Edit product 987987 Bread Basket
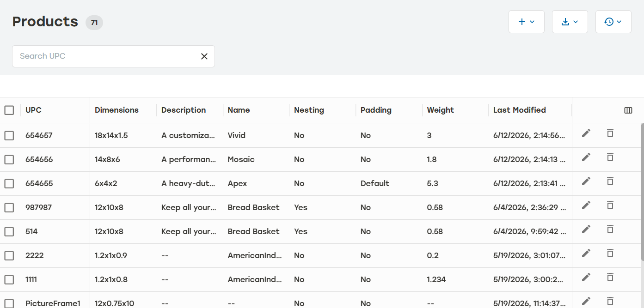 pos(586,205)
